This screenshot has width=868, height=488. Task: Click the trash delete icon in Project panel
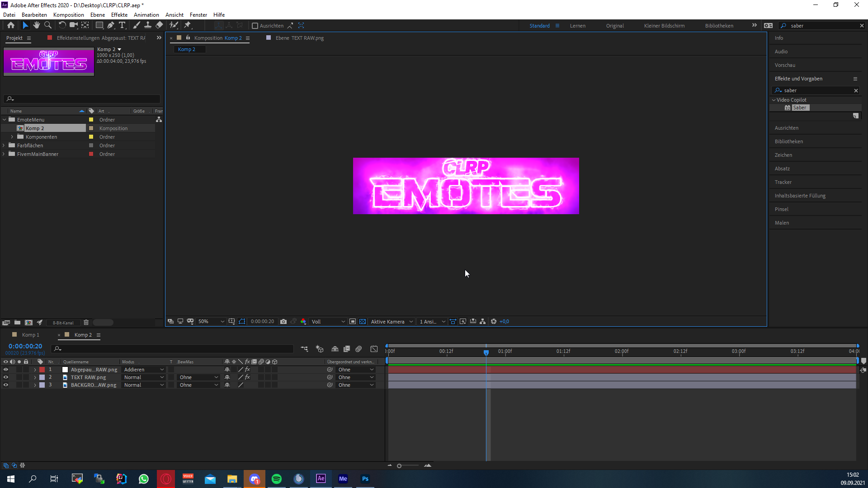click(86, 323)
